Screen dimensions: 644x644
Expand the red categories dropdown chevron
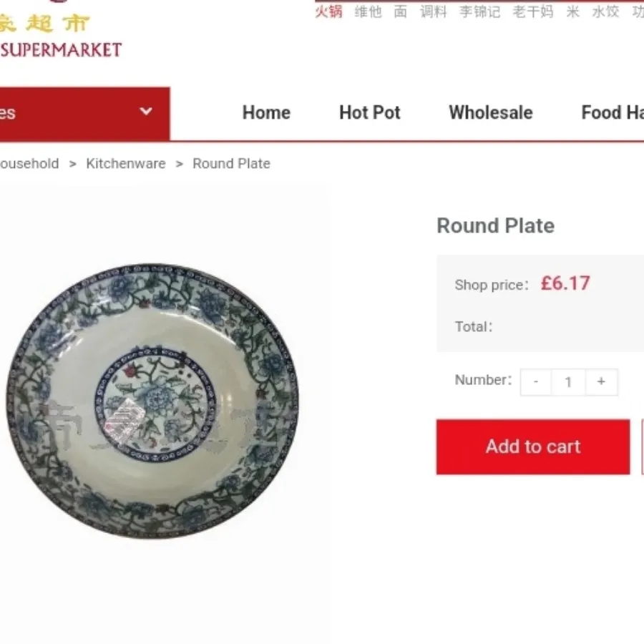point(146,112)
